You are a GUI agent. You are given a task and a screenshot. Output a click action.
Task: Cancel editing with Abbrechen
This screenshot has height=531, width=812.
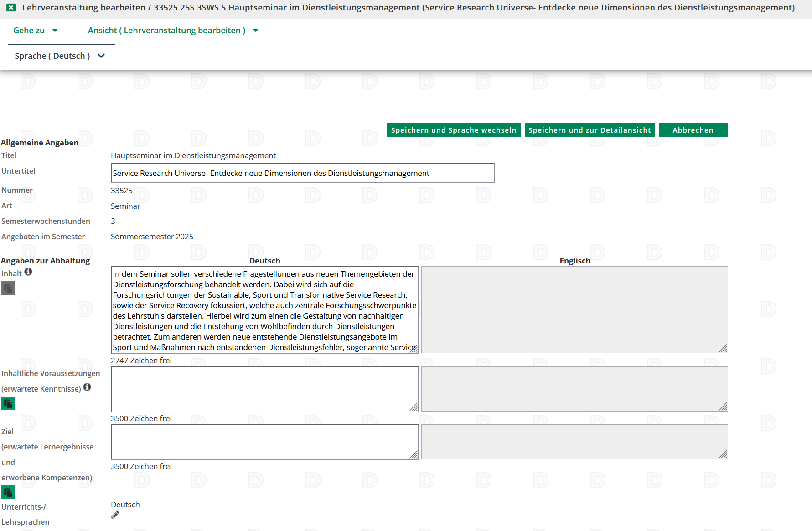[x=693, y=130]
